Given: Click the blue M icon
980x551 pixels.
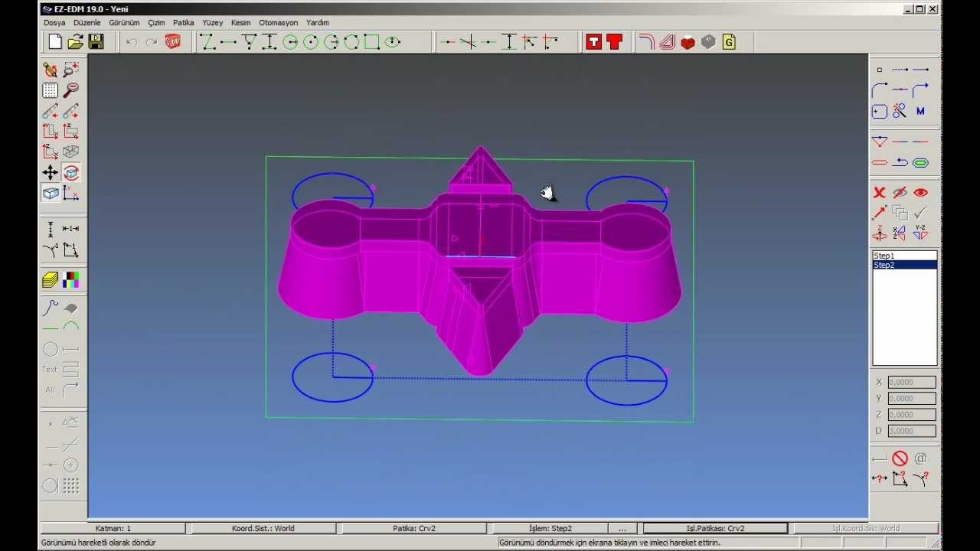Looking at the screenshot, I should click(x=920, y=111).
